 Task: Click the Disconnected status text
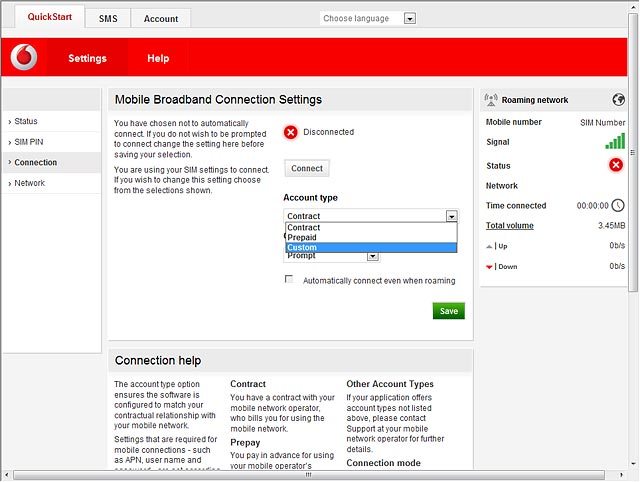329,132
